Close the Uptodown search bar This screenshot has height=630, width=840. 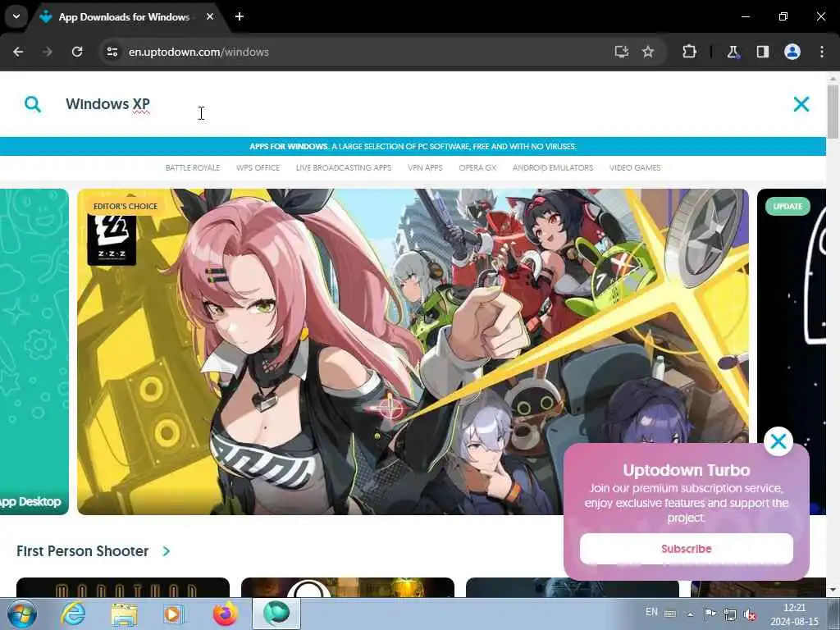[x=801, y=104]
